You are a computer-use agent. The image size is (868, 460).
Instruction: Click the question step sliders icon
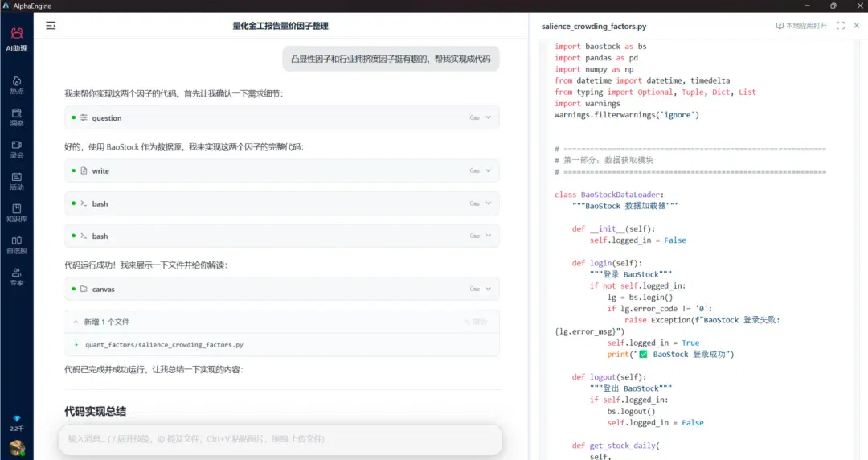[84, 117]
